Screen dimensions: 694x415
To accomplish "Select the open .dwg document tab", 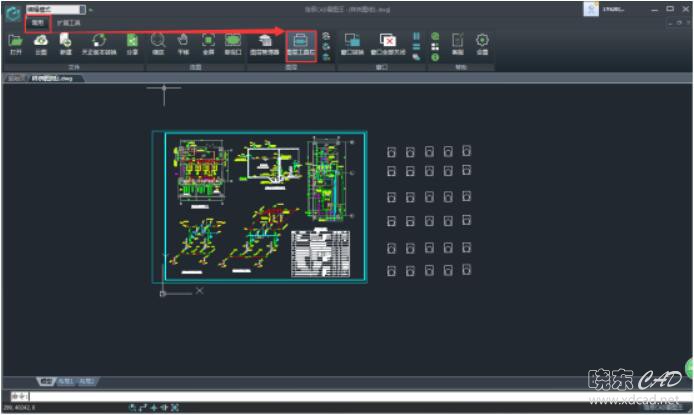I will (52, 77).
